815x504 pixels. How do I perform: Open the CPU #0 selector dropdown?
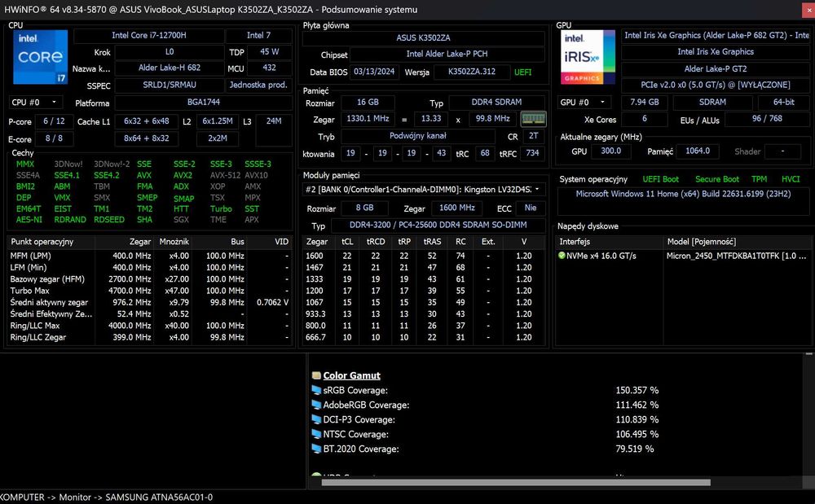[x=35, y=103]
